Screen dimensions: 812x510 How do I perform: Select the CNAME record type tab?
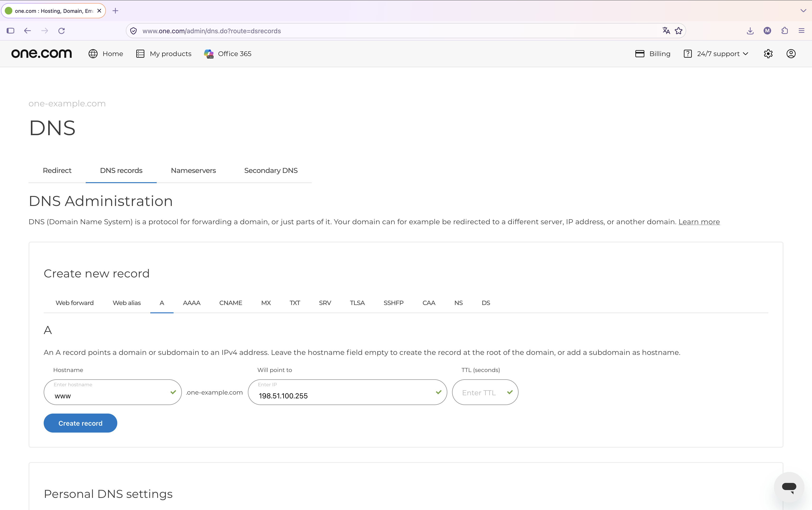[x=231, y=303]
